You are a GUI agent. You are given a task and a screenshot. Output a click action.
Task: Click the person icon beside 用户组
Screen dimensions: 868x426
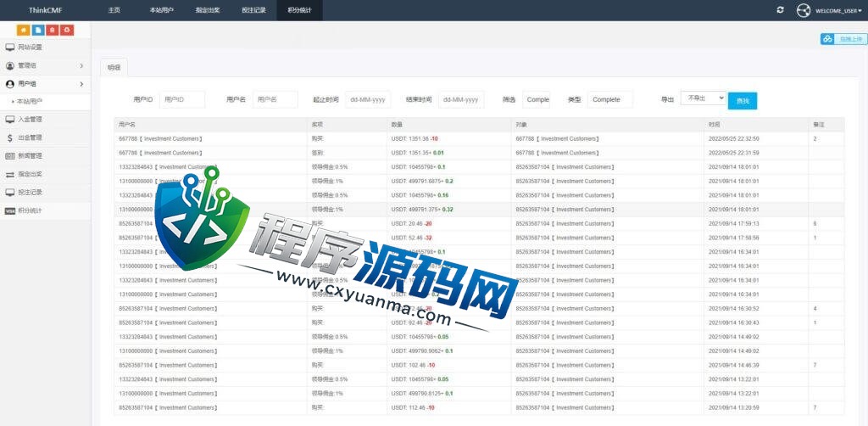(x=10, y=84)
